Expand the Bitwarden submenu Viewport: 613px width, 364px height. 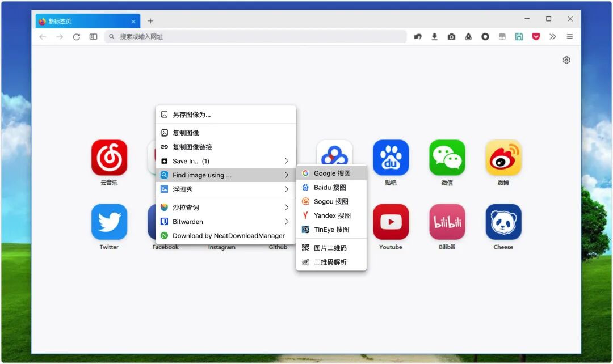(x=226, y=222)
